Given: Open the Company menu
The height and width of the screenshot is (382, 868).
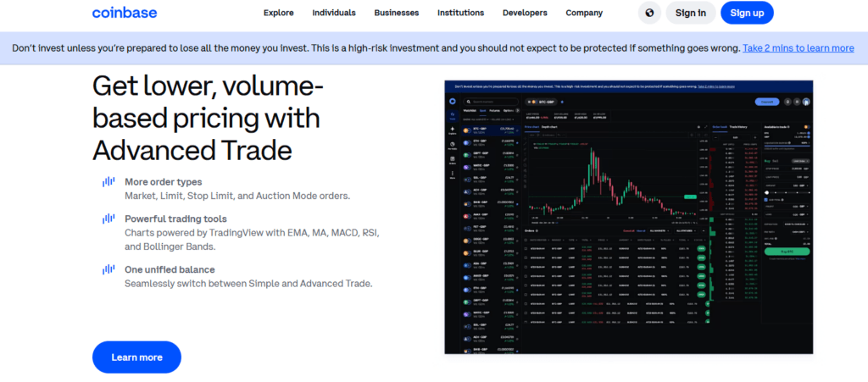Looking at the screenshot, I should tap(584, 13).
